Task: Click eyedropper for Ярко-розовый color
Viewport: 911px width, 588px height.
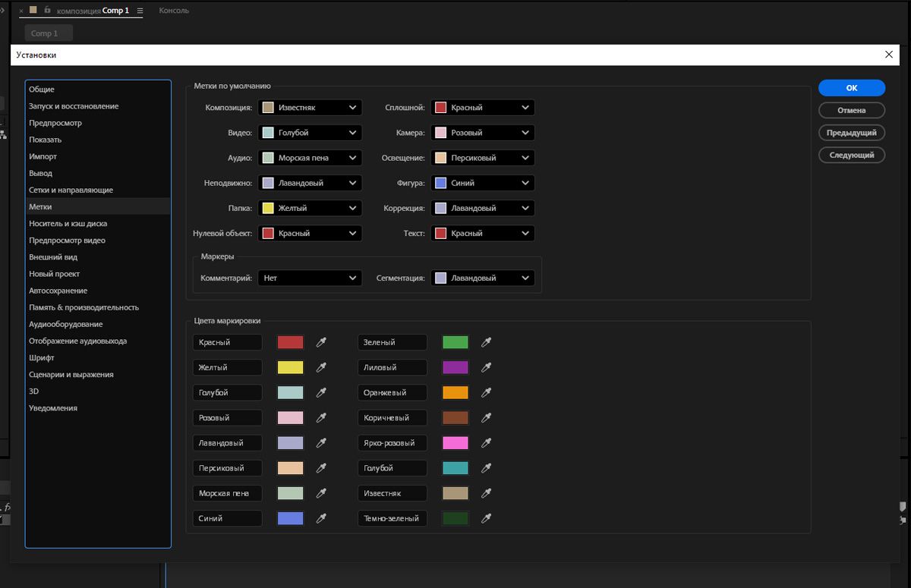Action: tap(487, 442)
